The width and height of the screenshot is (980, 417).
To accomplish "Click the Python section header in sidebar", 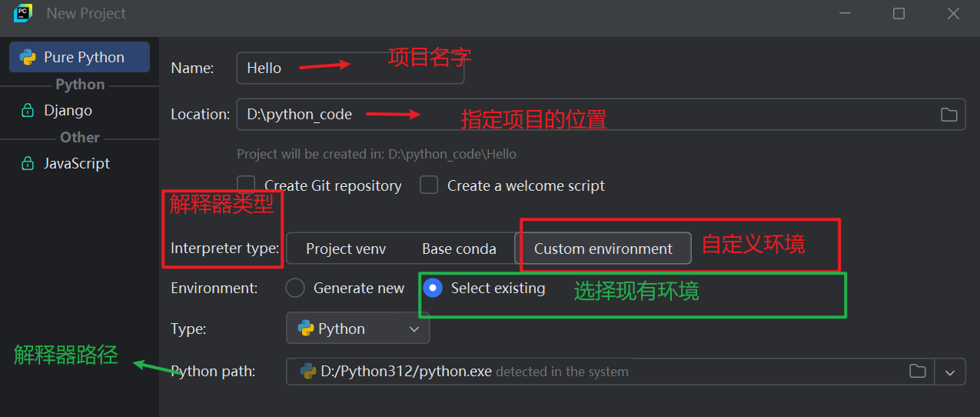I will [x=80, y=84].
